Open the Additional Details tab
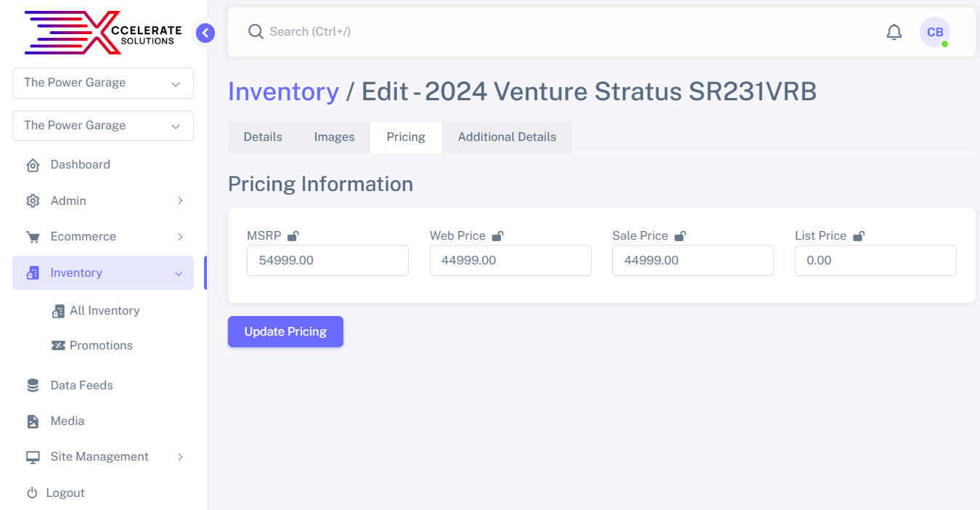The width and height of the screenshot is (980, 510). coord(507,137)
